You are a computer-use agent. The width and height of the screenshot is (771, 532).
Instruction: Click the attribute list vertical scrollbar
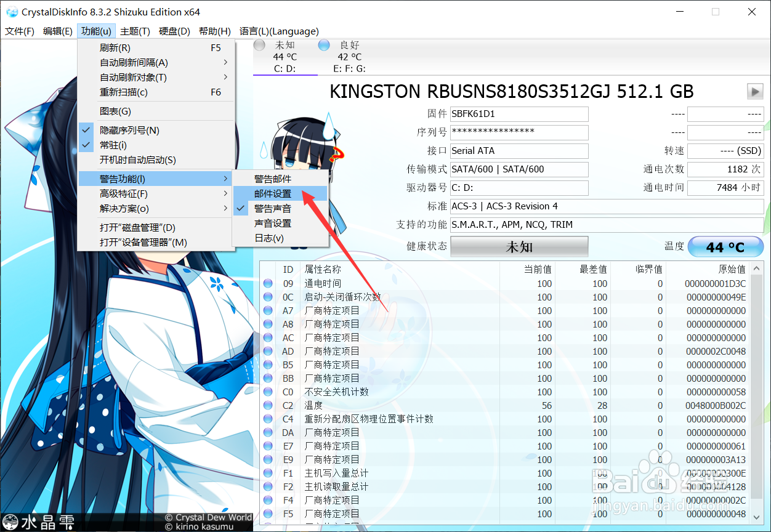click(x=758, y=392)
